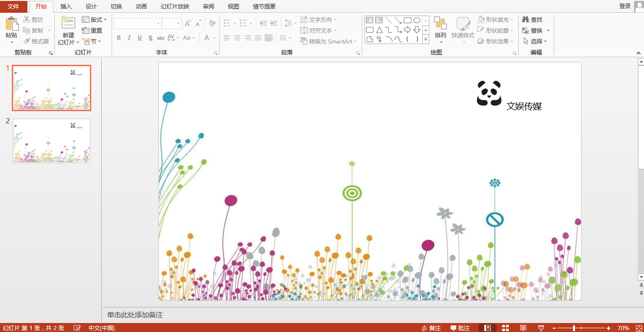Click Comments (批注) button in status bar

click(x=460, y=328)
